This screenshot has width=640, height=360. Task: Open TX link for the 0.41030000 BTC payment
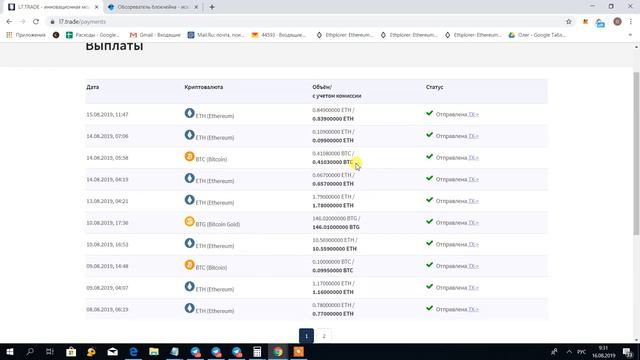point(473,158)
